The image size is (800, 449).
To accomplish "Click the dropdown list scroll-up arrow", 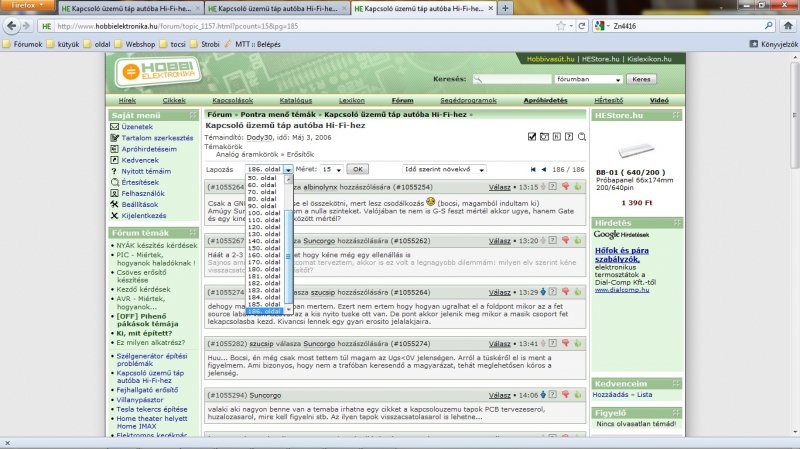I will [288, 180].
